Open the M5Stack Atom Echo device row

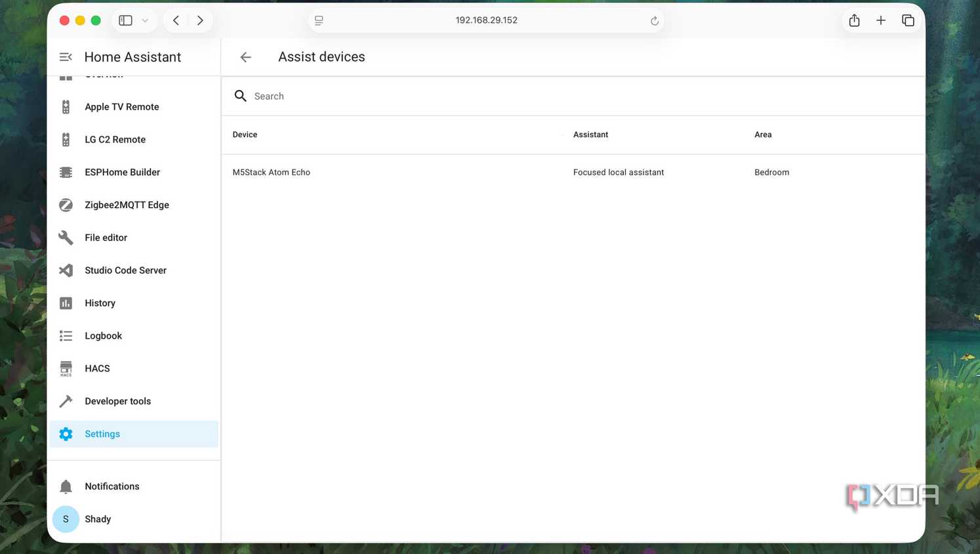(x=573, y=173)
